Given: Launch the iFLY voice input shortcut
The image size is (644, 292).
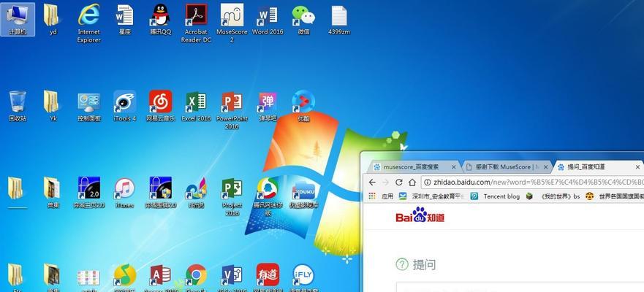Looking at the screenshot, I should (x=303, y=277).
